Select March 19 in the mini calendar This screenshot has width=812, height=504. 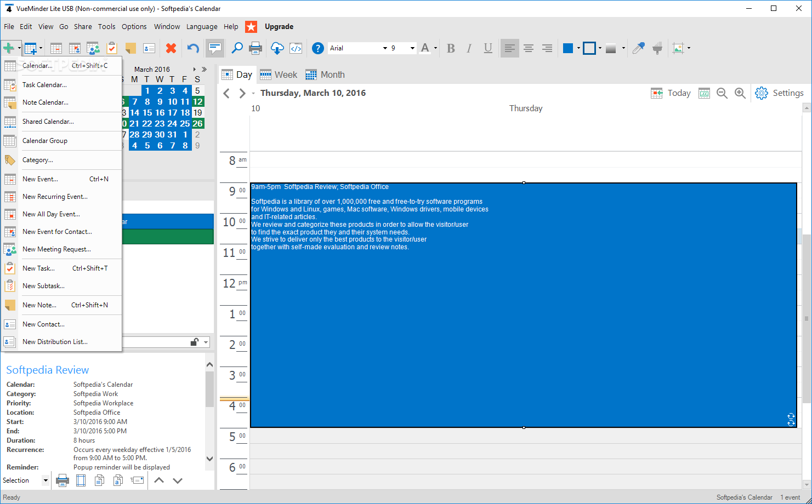coord(197,113)
